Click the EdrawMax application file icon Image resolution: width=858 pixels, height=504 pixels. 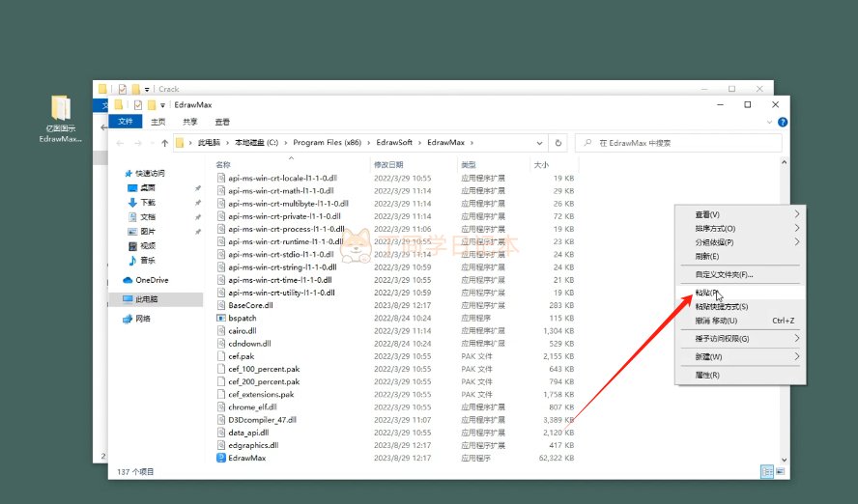pyautogui.click(x=221, y=458)
